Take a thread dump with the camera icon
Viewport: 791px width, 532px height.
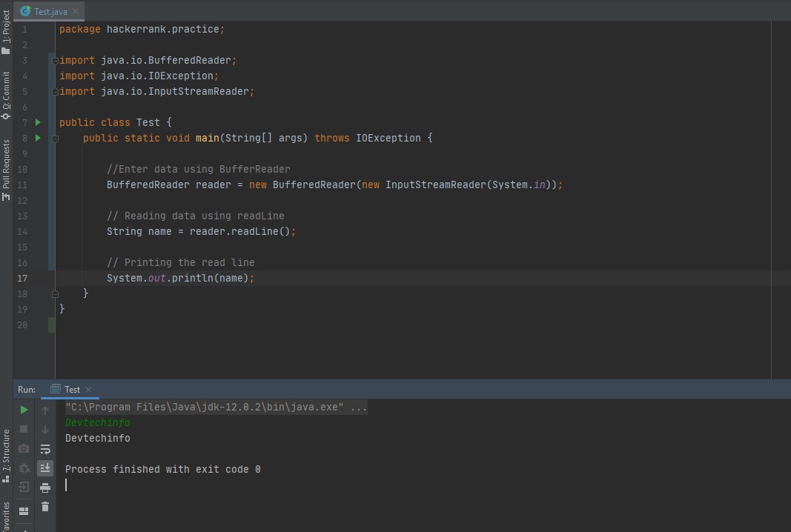point(23,448)
